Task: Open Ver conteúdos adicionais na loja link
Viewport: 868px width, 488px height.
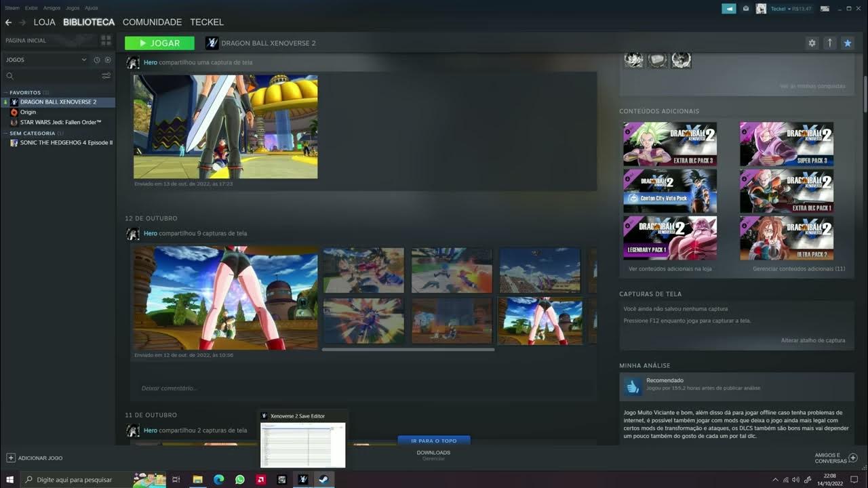Action: 670,269
